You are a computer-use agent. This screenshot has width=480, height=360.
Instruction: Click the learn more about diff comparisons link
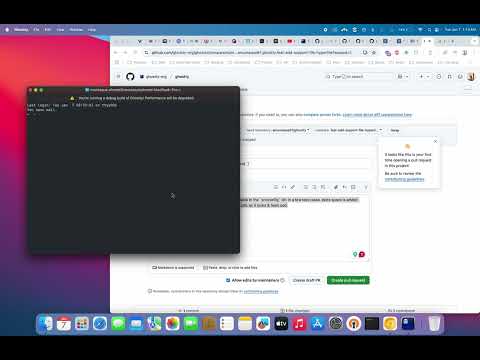tap(377, 115)
